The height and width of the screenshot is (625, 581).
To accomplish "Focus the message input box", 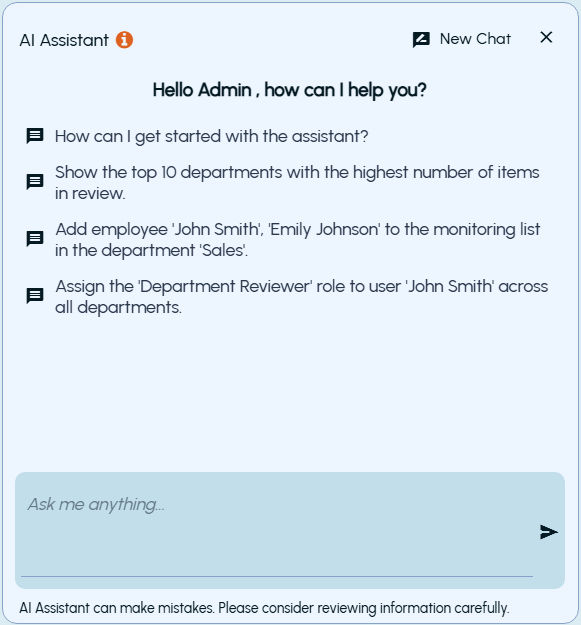I will point(277,525).
